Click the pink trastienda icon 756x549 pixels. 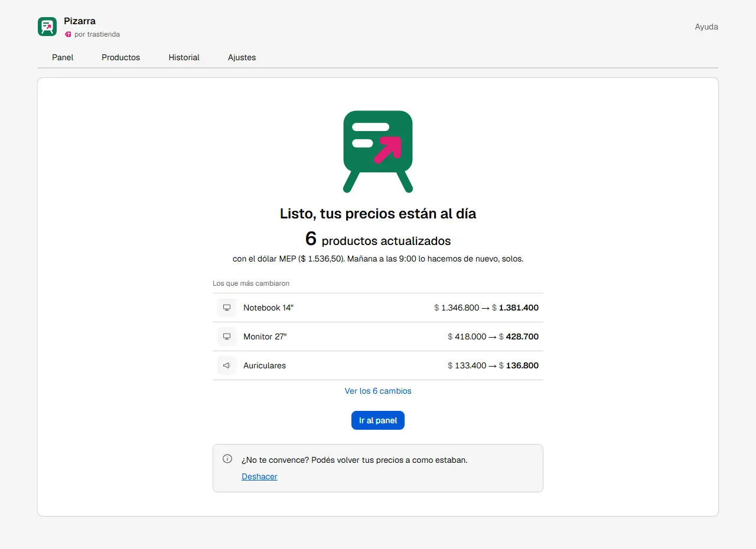point(68,34)
